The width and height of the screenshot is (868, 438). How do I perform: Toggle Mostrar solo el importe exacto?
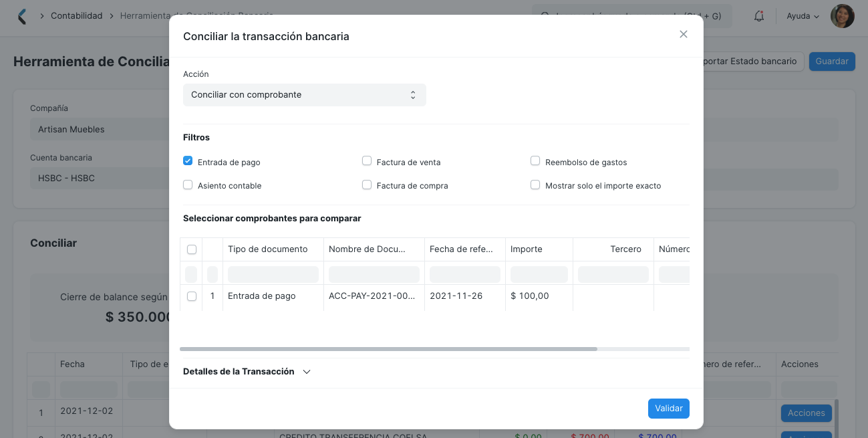click(x=535, y=185)
